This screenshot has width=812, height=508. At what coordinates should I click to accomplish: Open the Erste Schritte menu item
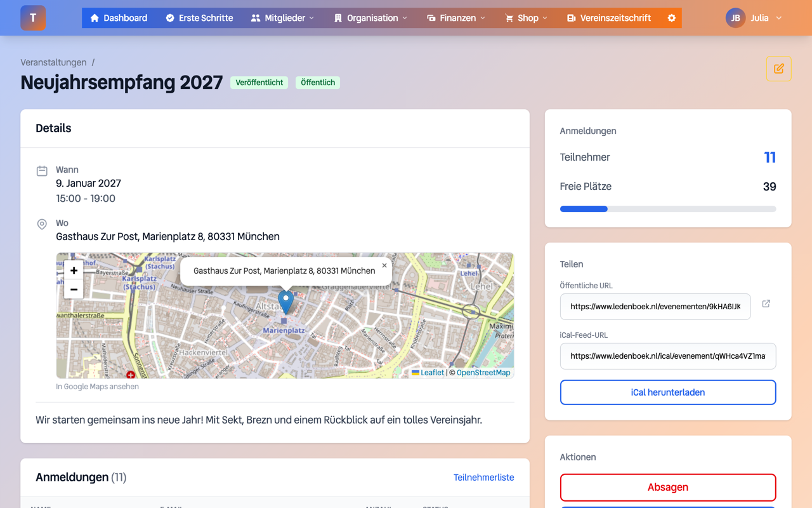(199, 18)
